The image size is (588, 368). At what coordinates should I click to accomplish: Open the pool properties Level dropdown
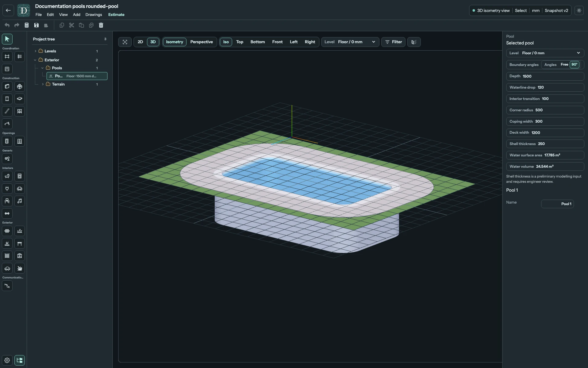click(545, 53)
